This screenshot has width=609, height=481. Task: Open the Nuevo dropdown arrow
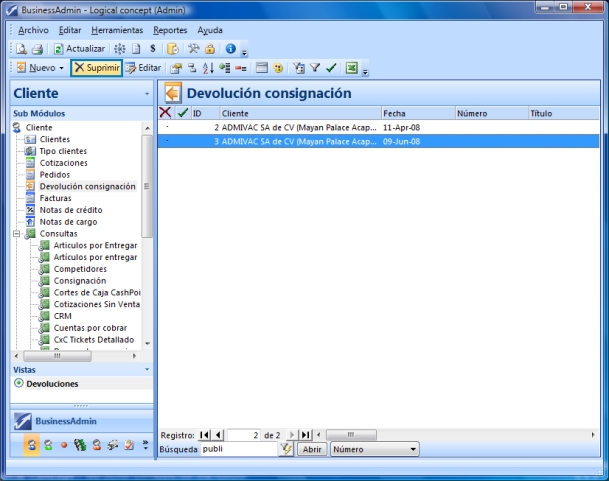62,68
